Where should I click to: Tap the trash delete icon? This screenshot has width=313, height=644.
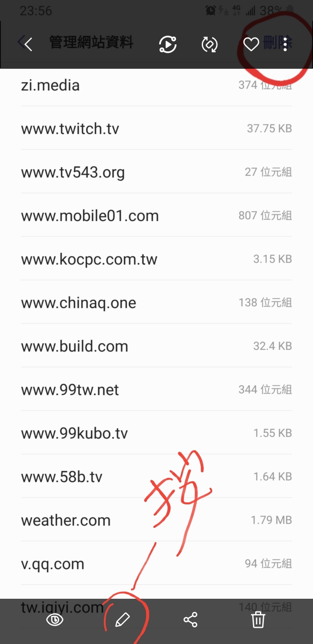tap(258, 620)
